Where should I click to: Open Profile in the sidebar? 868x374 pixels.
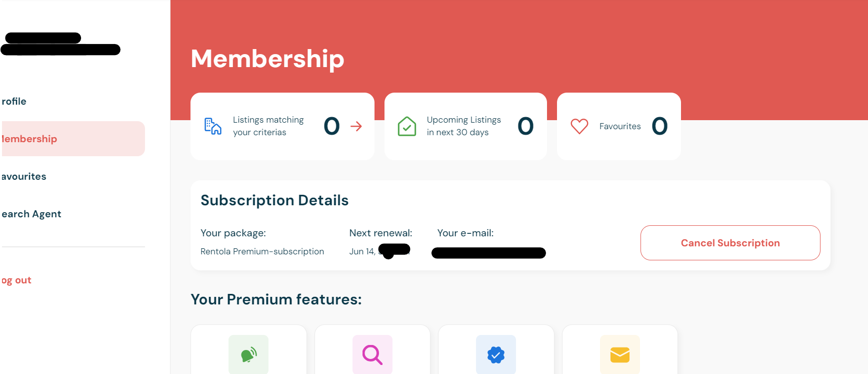[14, 101]
